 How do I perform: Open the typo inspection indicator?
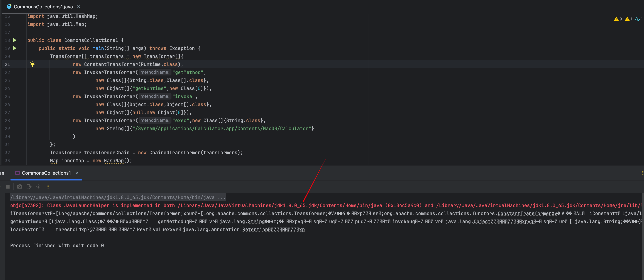pyautogui.click(x=639, y=19)
